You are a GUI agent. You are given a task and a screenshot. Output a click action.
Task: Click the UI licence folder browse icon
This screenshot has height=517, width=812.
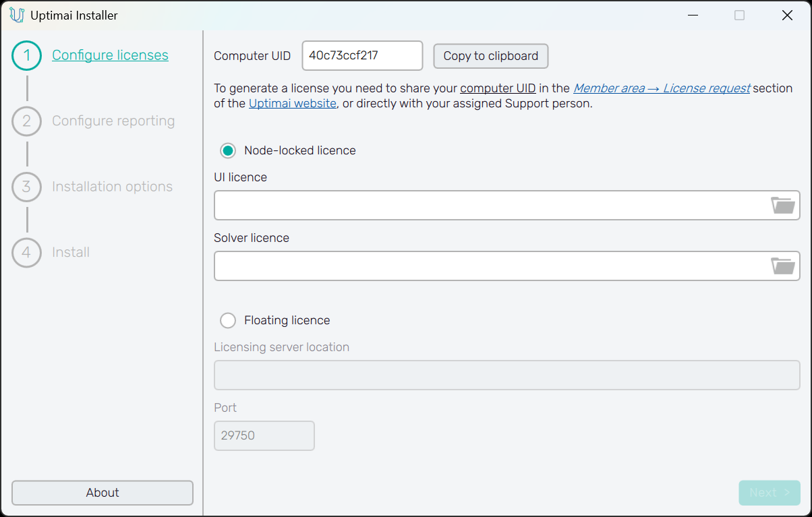click(x=782, y=206)
